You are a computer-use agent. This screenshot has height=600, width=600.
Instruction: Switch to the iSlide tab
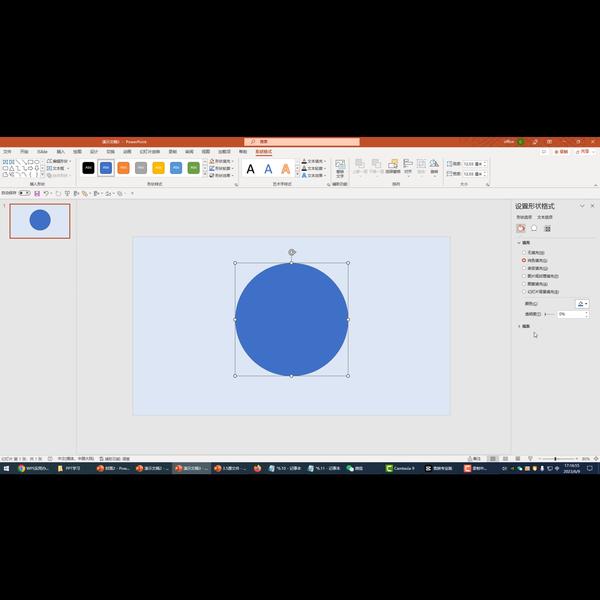pyautogui.click(x=42, y=152)
